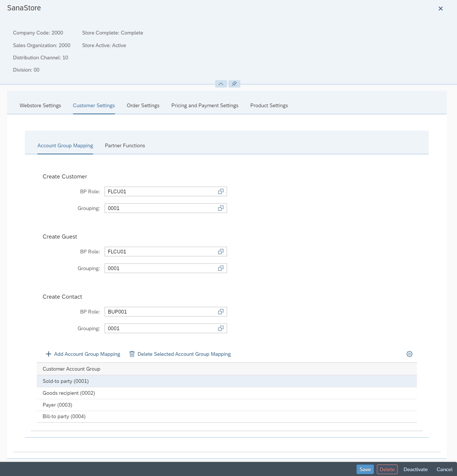
Task: Click the Division: 00 text
Action: (x=26, y=70)
